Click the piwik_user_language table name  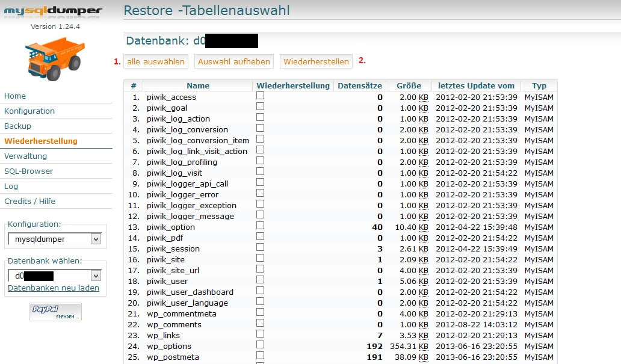click(x=187, y=303)
